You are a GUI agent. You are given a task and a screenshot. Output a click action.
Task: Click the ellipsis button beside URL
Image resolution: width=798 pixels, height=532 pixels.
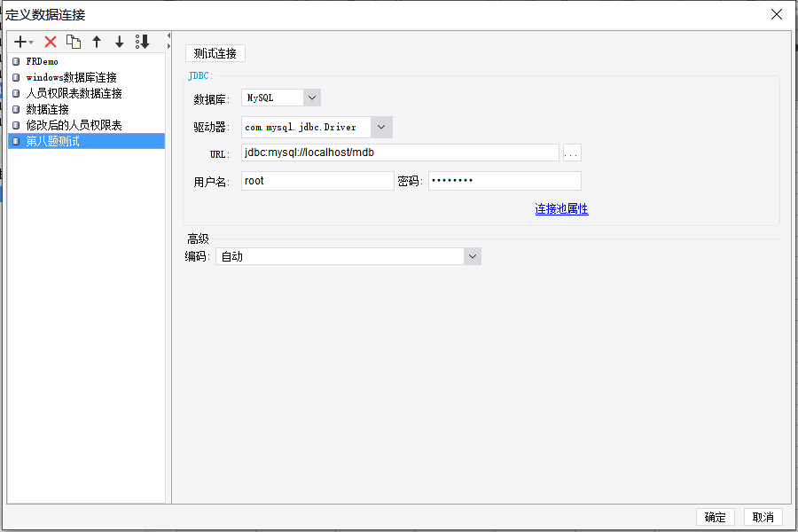(572, 153)
